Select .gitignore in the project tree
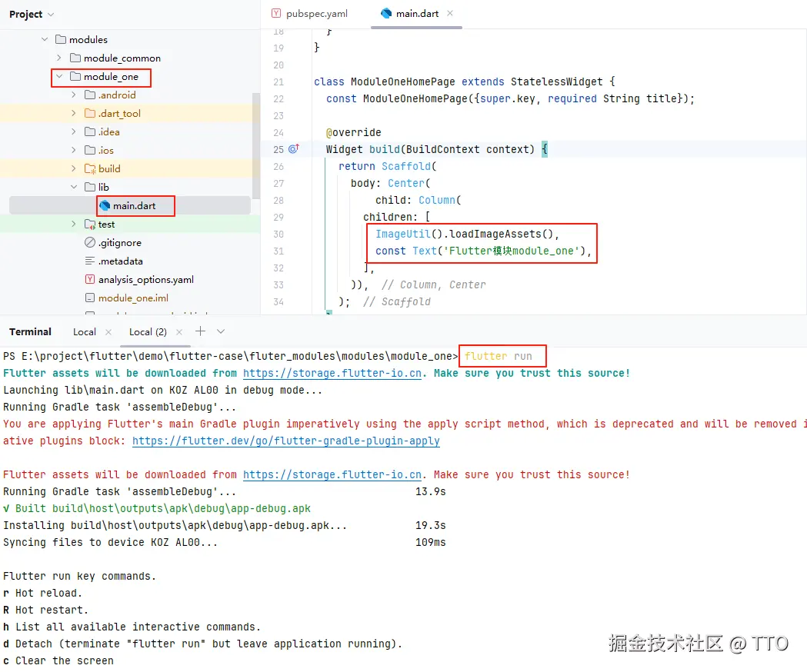This screenshot has width=807, height=672. (120, 243)
